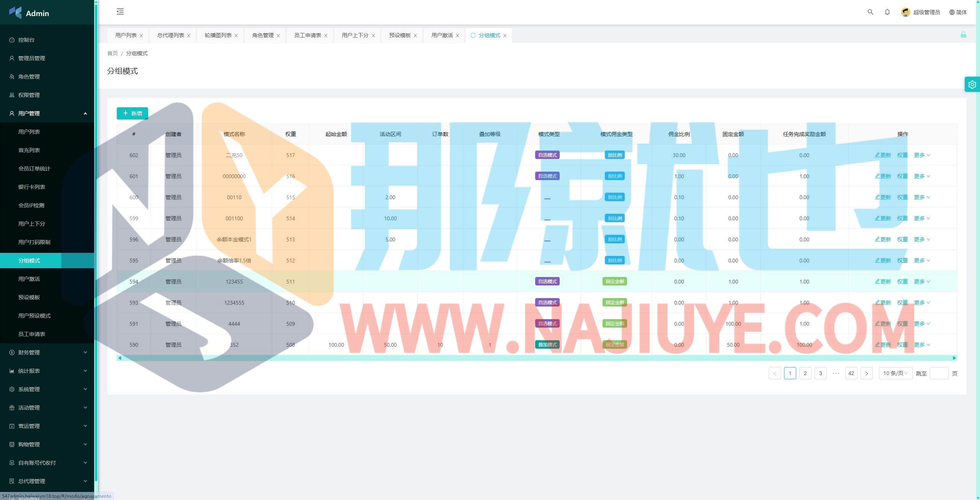Click the 超级管理员 avatar
Viewport: 980px width, 500px height.
(x=905, y=12)
